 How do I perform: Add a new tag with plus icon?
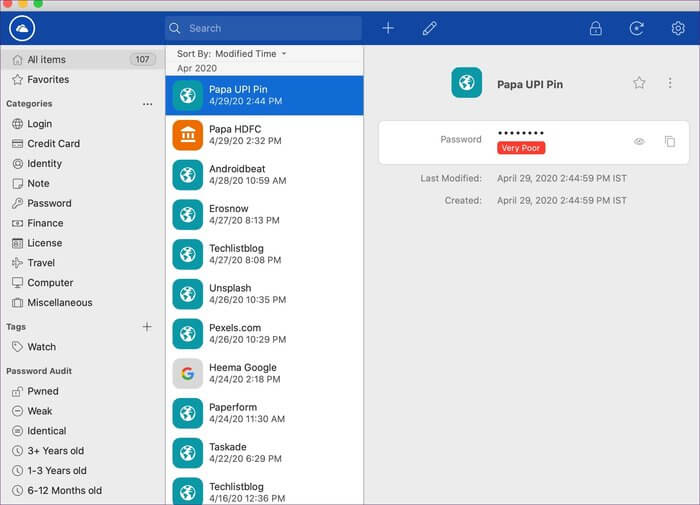pos(147,327)
